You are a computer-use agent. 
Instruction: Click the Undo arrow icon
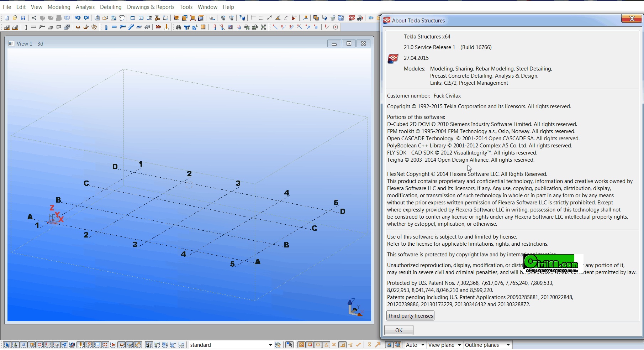(x=78, y=18)
